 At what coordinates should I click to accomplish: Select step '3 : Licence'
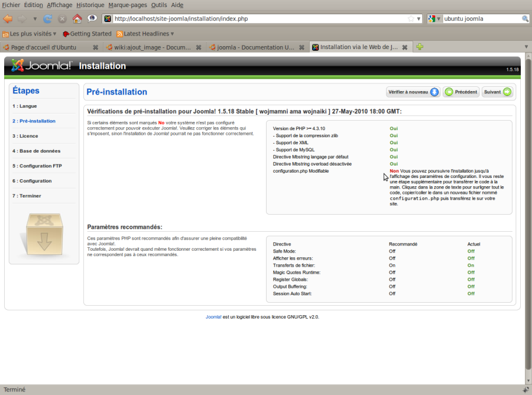(25, 136)
